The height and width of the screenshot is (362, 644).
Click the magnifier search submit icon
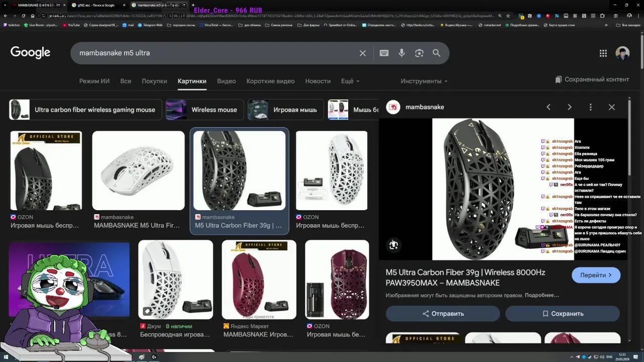click(436, 53)
